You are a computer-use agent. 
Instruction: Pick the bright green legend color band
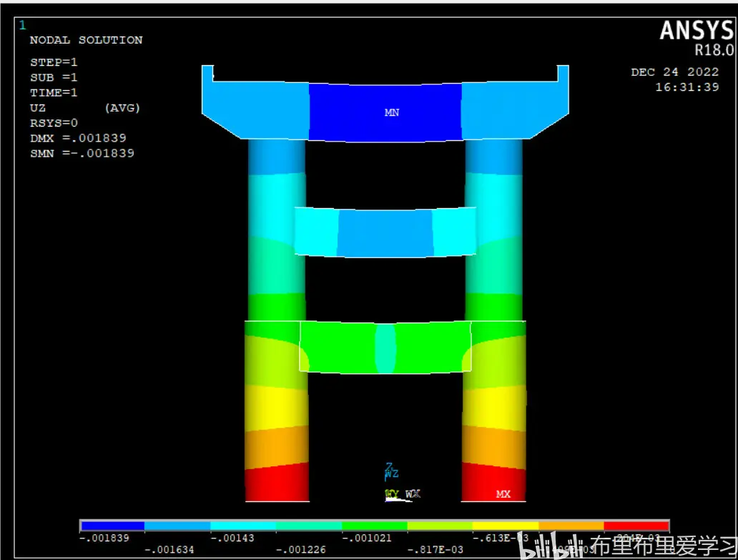pos(374,526)
